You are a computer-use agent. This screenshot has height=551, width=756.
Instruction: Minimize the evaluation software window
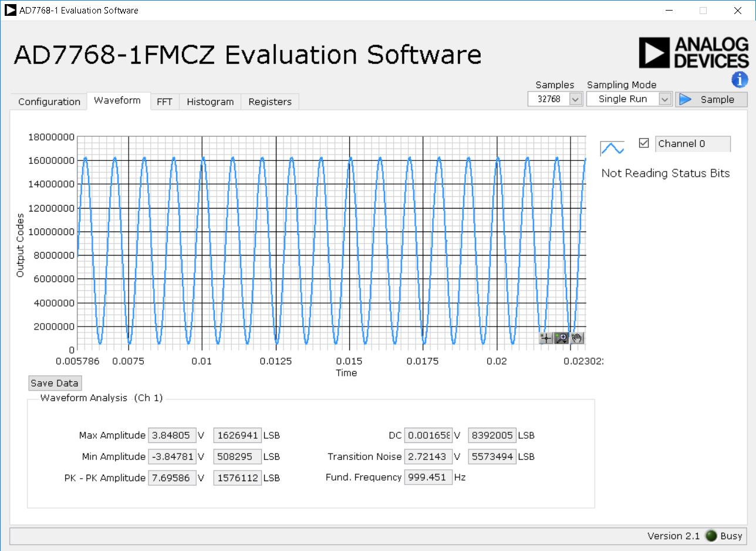[669, 11]
